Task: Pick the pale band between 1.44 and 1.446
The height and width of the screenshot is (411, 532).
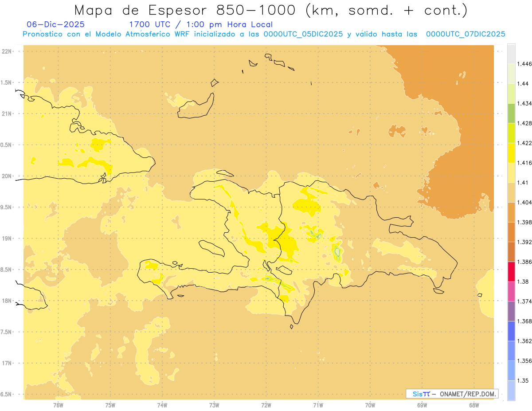Action: click(511, 74)
